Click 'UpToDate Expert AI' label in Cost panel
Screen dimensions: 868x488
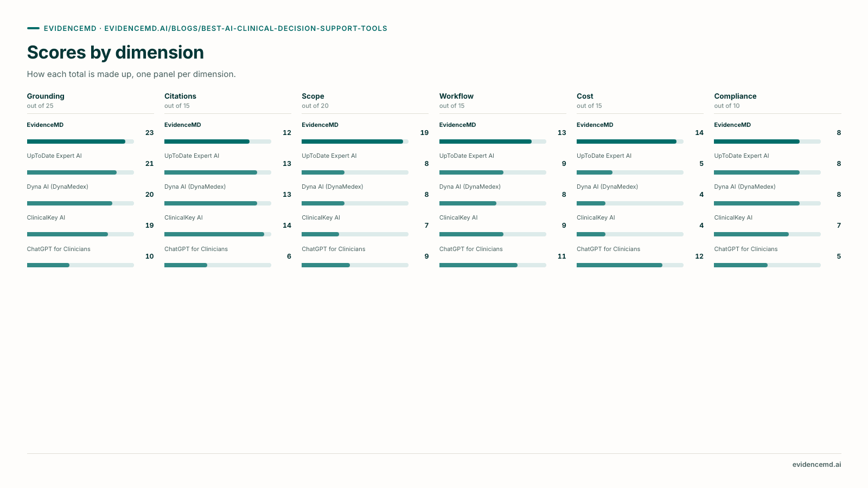click(x=604, y=156)
